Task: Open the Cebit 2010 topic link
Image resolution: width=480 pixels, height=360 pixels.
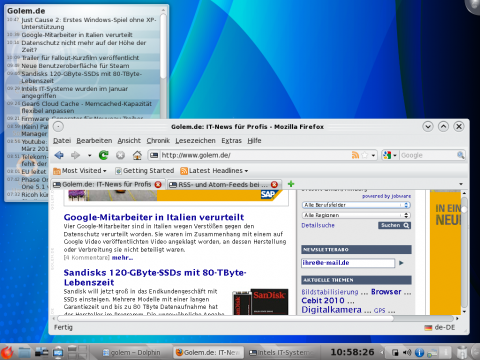Action: click(323, 301)
